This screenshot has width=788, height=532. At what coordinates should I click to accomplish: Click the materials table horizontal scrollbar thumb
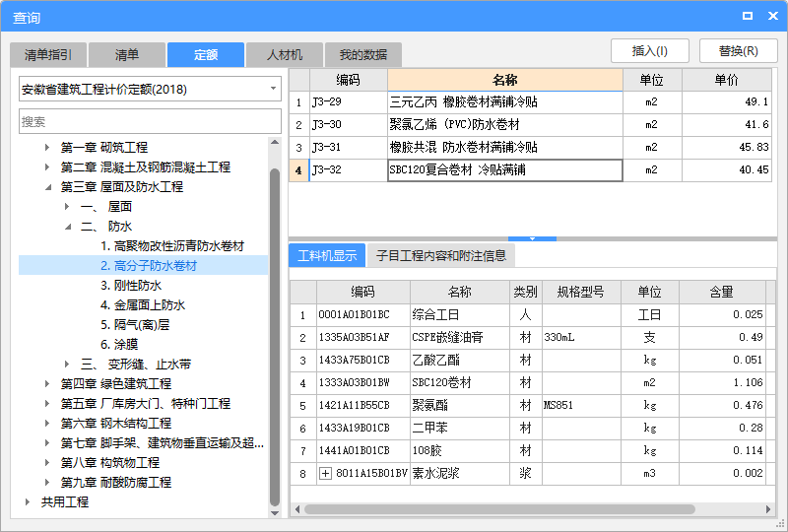500,509
